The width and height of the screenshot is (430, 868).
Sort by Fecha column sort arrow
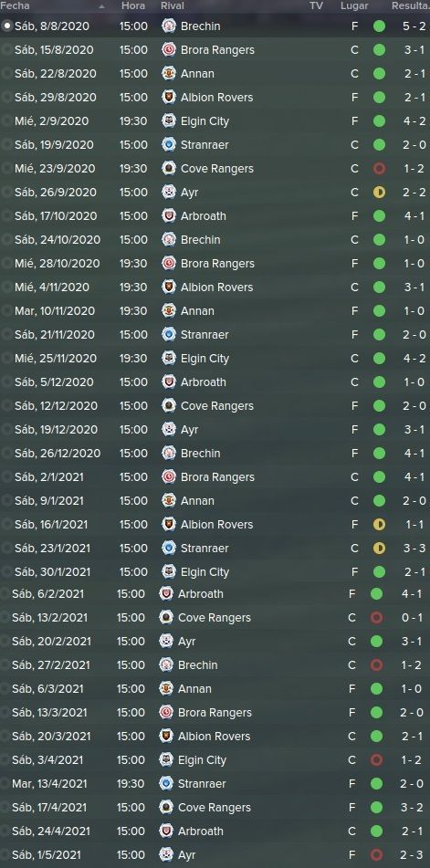coord(101,6)
